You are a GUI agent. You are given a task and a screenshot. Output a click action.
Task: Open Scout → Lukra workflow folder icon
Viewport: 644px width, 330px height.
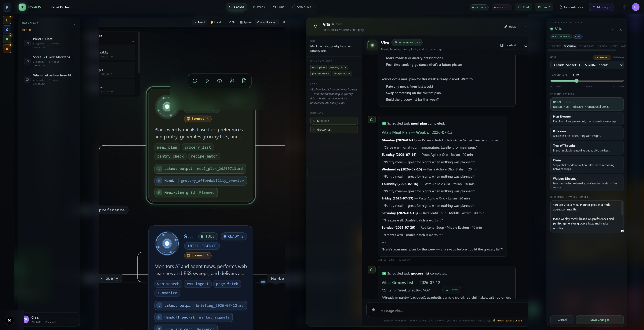(x=27, y=61)
